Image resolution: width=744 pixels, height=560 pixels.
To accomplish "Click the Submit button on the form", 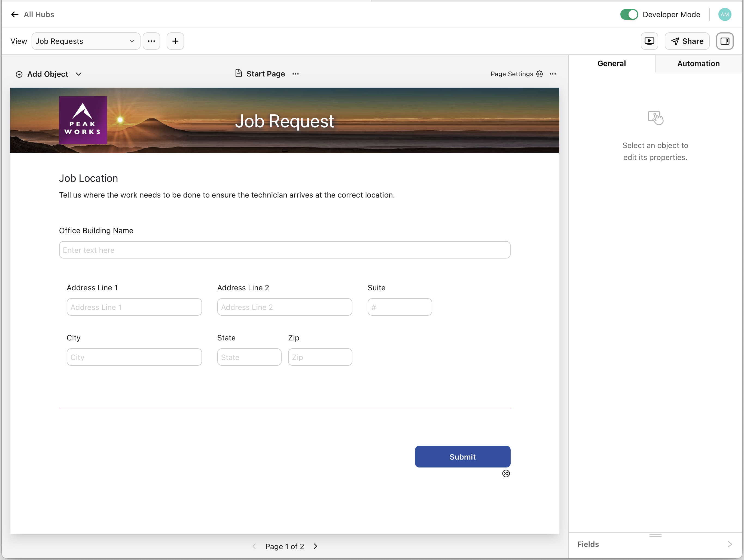I will [x=462, y=457].
